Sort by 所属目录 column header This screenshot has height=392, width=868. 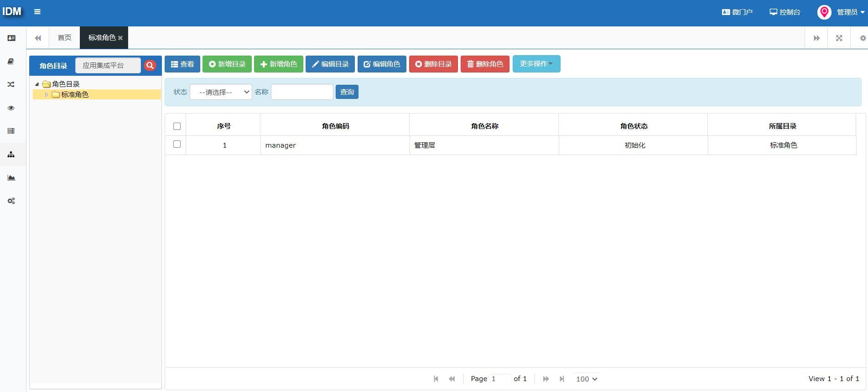click(782, 126)
